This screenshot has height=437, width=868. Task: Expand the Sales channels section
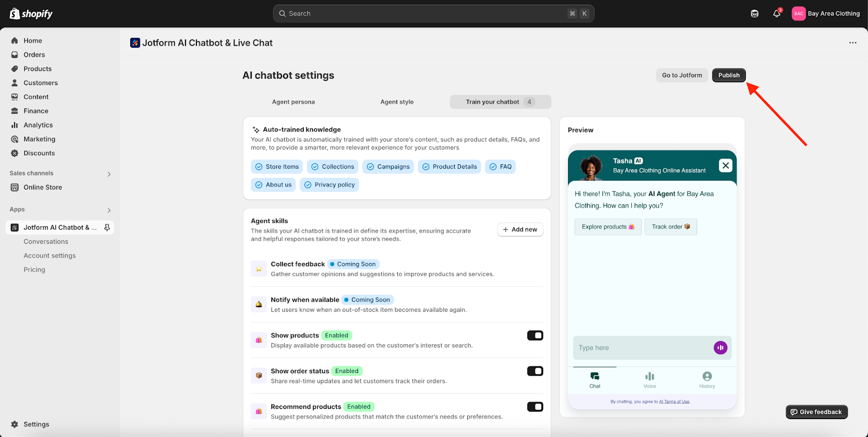point(109,174)
